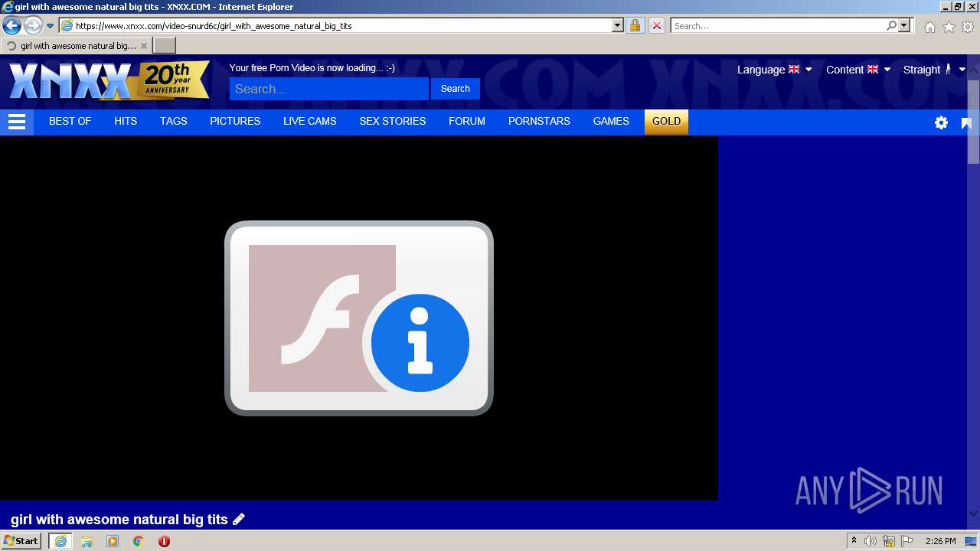The image size is (980, 551).
Task: Click the Show desktop button
Action: click(971, 541)
